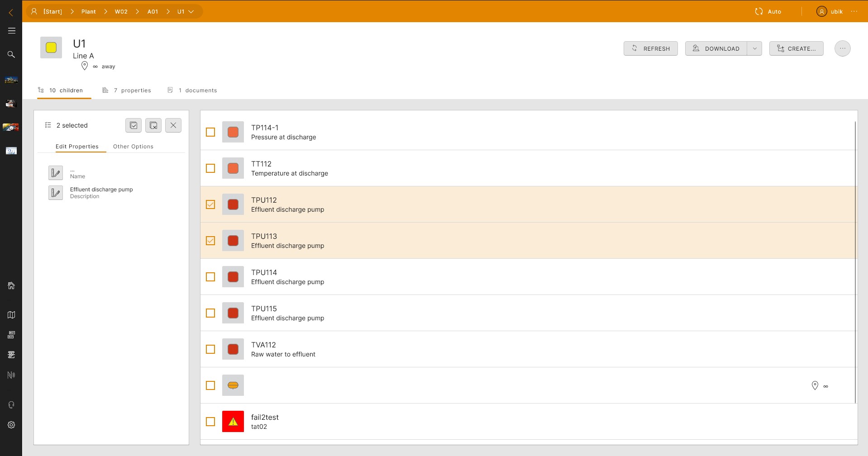Click the edit Name pencil icon
The width and height of the screenshot is (868, 456).
pos(56,173)
